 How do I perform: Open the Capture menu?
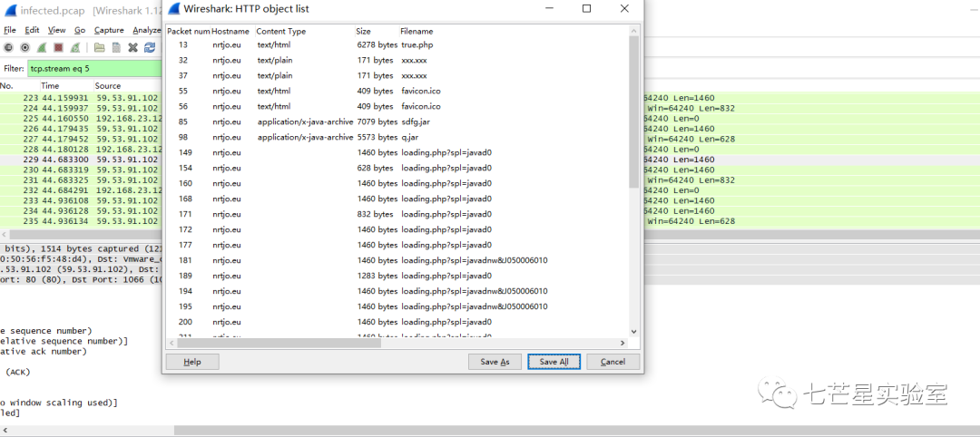point(110,30)
